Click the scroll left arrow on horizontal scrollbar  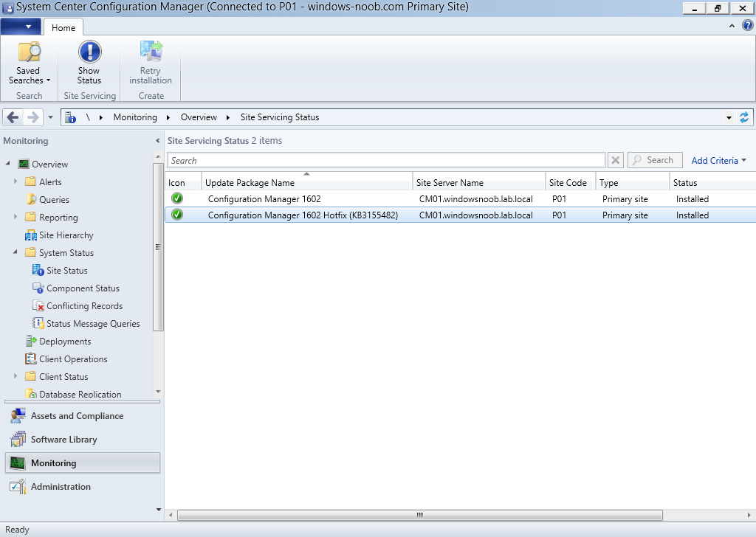point(171,515)
